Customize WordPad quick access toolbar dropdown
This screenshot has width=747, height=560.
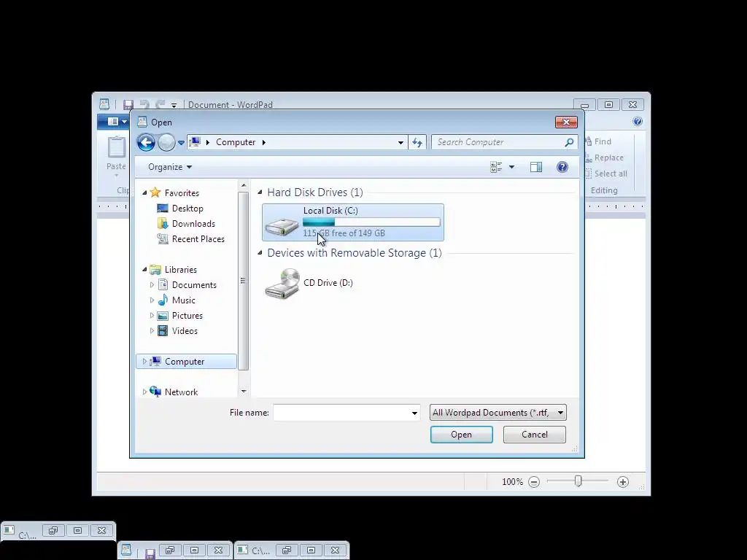click(x=174, y=105)
